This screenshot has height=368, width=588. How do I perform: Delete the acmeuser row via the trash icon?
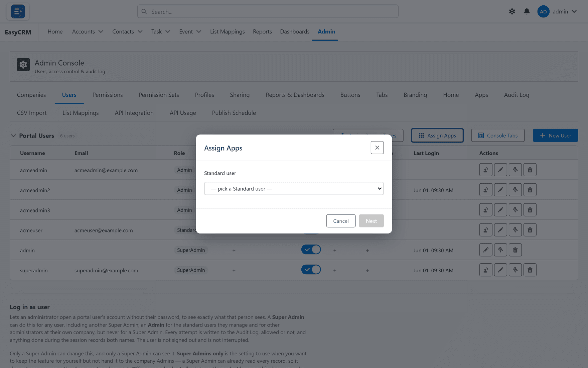(530, 230)
